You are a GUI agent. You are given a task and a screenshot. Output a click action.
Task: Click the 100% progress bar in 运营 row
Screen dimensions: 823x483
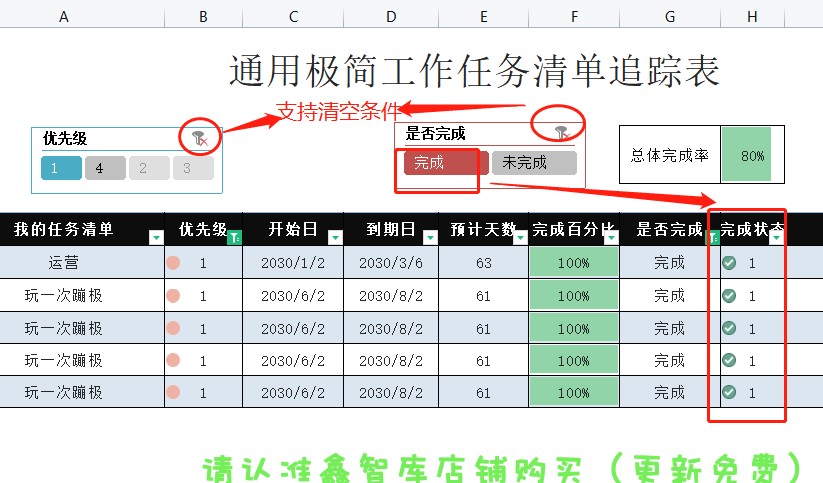(574, 262)
